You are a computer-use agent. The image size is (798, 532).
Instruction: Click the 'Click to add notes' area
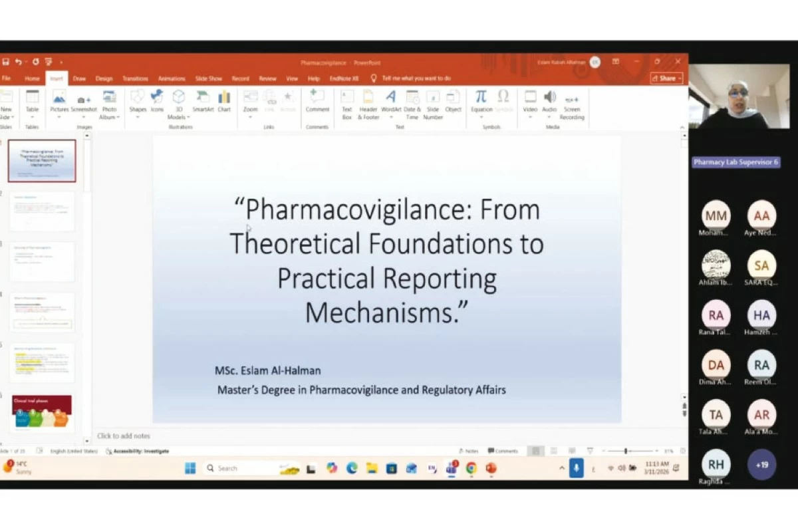click(124, 436)
